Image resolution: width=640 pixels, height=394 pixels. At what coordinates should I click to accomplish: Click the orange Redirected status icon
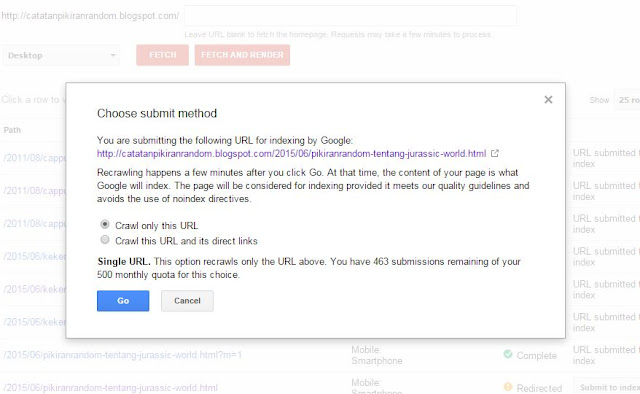click(508, 387)
